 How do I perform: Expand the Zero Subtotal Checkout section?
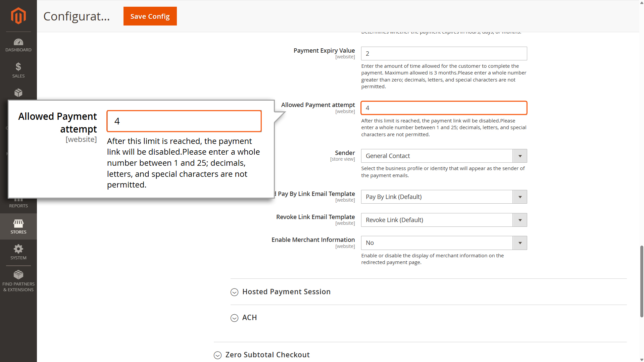[x=267, y=355]
